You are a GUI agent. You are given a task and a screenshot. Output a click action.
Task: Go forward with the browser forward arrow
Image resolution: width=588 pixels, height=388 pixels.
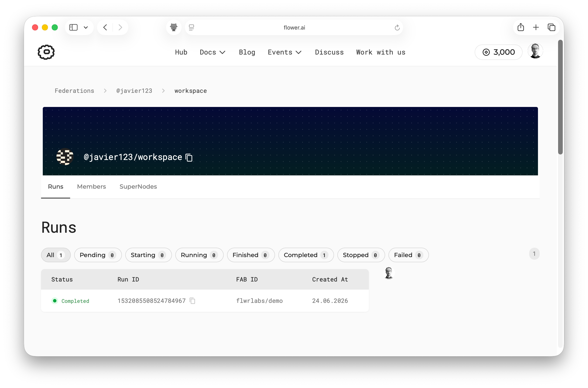120,27
